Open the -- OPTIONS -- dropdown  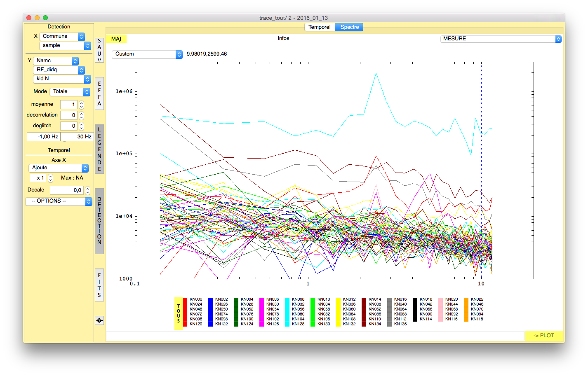(59, 201)
